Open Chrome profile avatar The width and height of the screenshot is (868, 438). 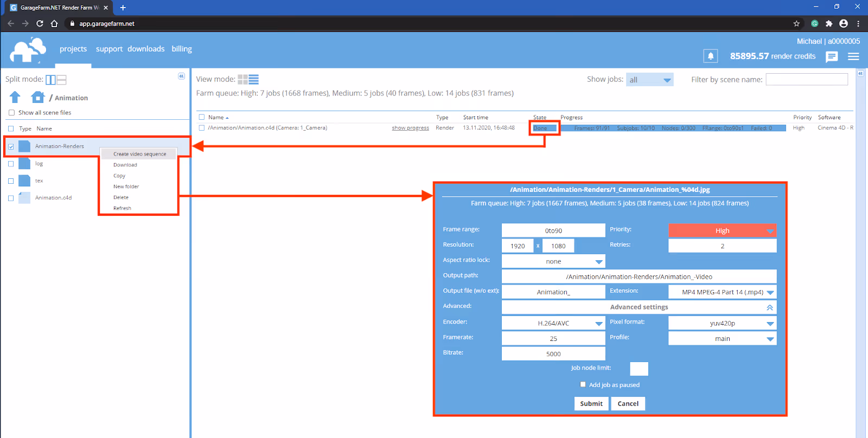click(844, 23)
